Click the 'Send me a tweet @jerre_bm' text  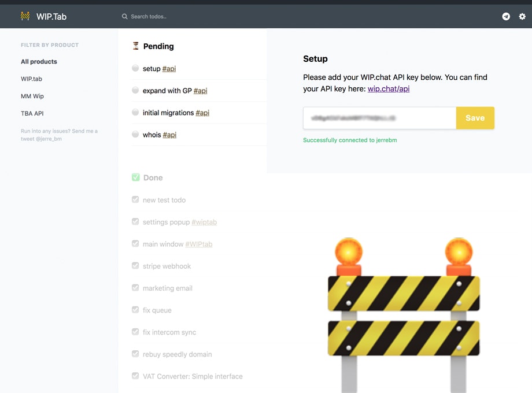(x=59, y=135)
